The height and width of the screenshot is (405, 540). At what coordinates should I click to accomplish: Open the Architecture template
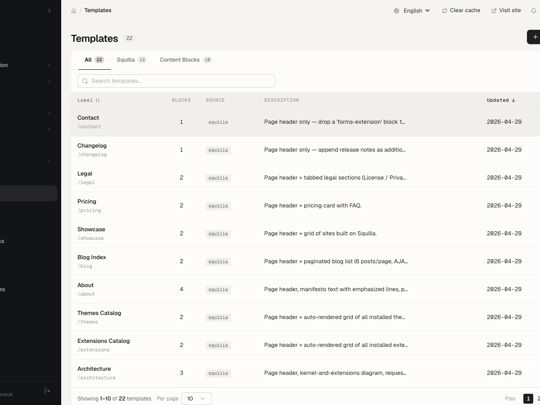(x=94, y=369)
